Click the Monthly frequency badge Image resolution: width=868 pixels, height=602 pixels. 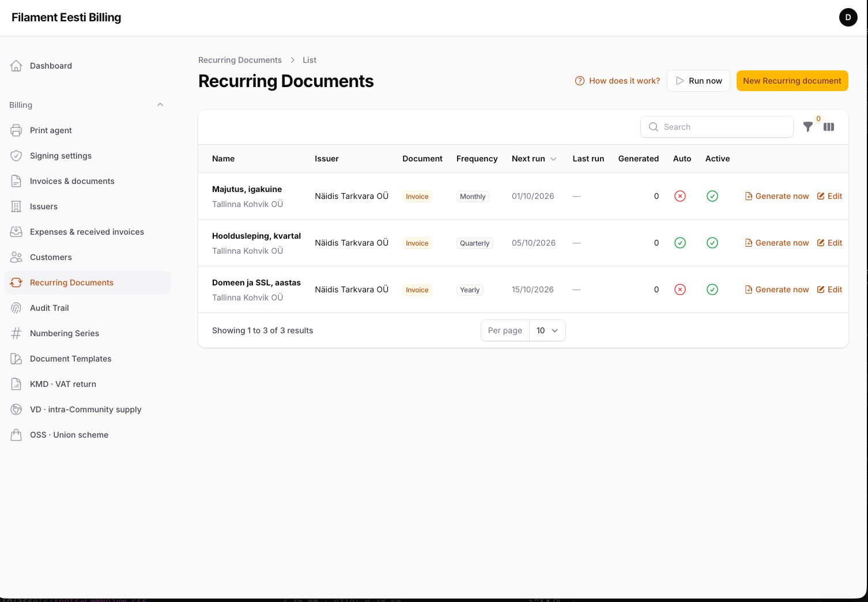pyautogui.click(x=473, y=197)
